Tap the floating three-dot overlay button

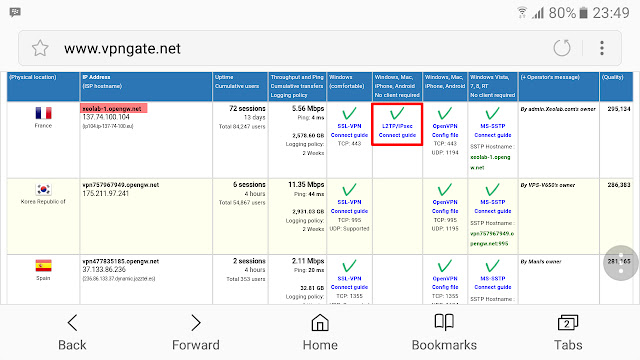click(621, 263)
